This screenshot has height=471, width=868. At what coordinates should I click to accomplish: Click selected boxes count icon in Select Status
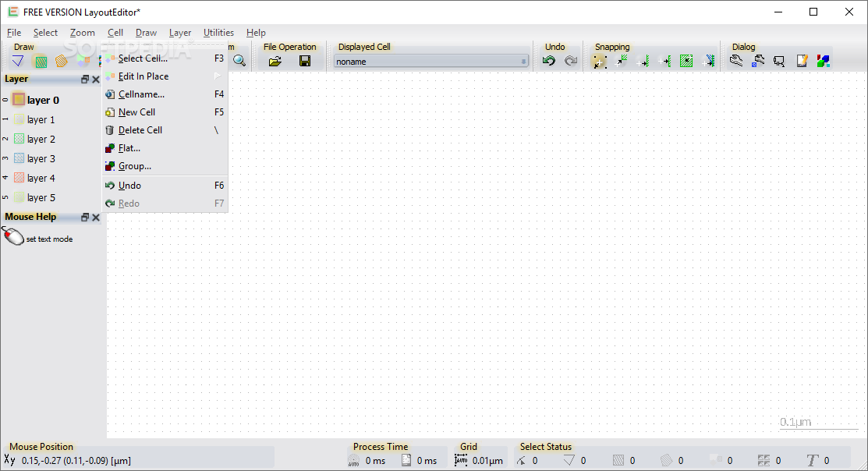618,461
